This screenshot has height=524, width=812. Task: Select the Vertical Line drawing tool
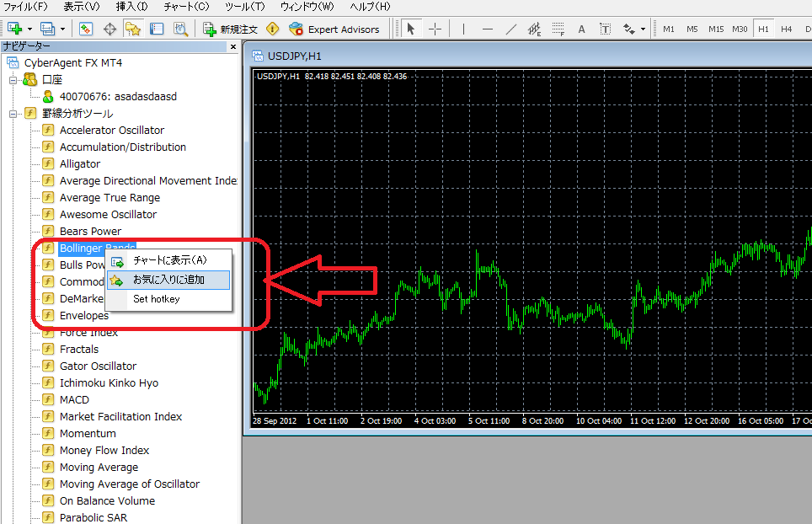[463, 29]
